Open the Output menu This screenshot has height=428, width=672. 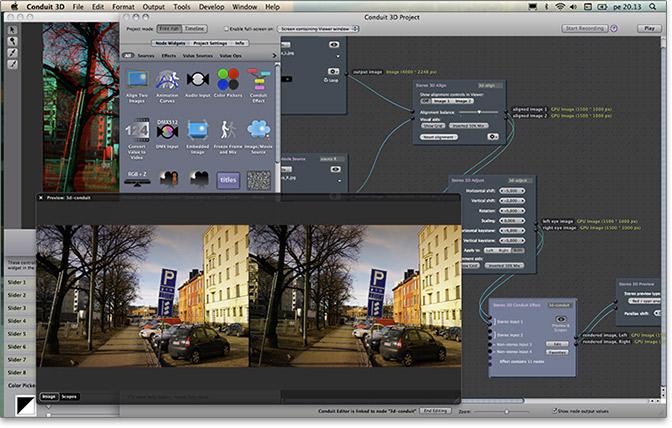(x=153, y=7)
